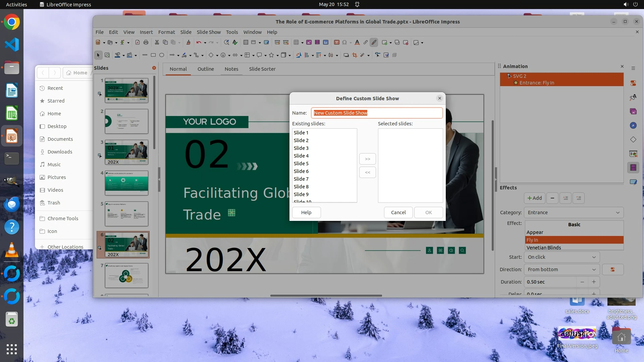Toggle Display Grid in the toolbar
Image resolution: width=644 pixels, height=362 pixels.
(246, 43)
